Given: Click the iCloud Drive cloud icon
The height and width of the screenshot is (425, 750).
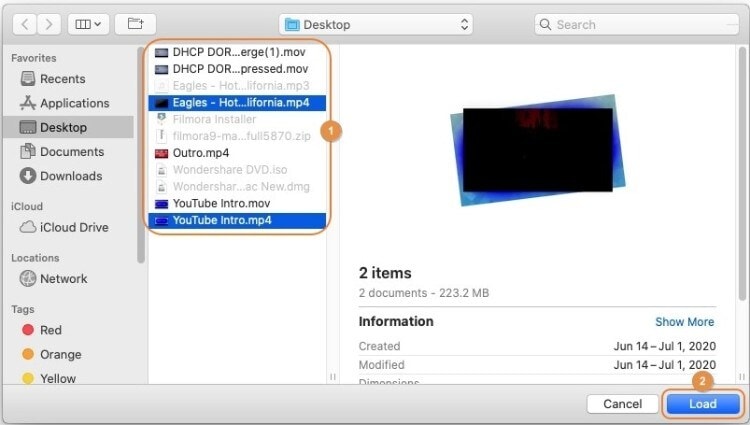Looking at the screenshot, I should coord(28,227).
